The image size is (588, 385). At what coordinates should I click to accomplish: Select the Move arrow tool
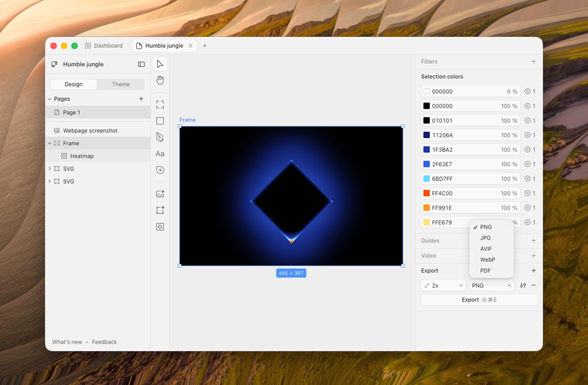point(160,64)
